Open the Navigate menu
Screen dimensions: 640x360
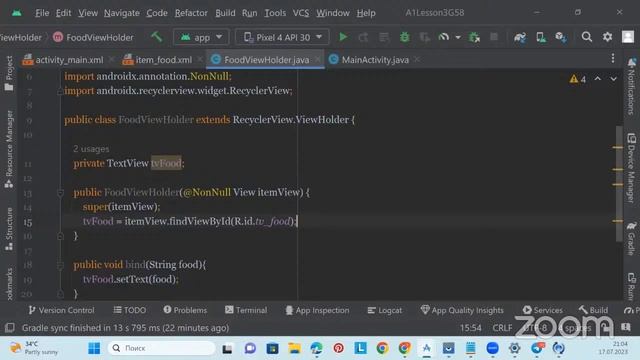(122, 13)
